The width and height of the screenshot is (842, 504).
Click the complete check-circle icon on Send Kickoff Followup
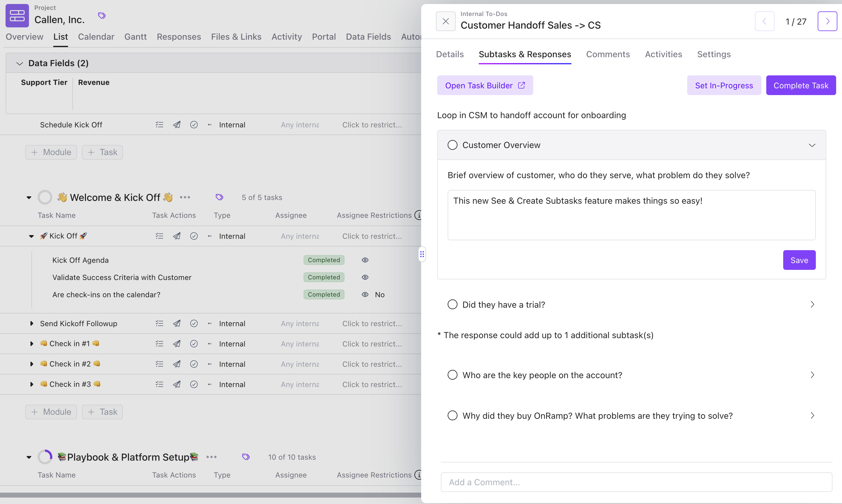pyautogui.click(x=194, y=323)
